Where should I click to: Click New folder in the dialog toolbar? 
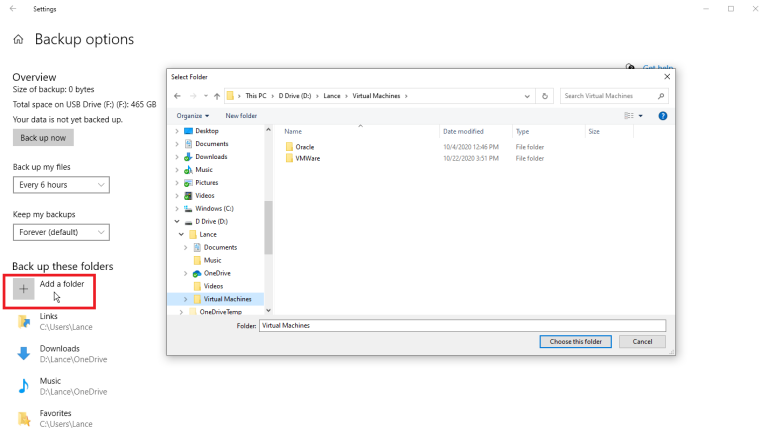click(241, 116)
